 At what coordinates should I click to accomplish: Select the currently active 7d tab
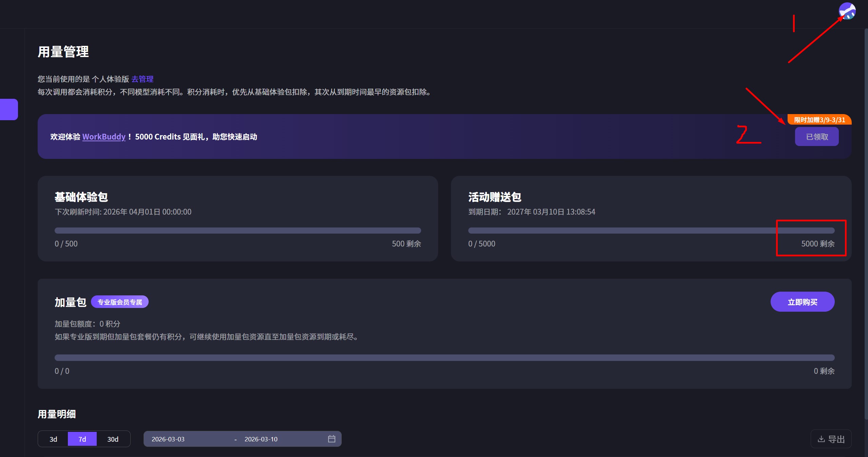tap(82, 439)
